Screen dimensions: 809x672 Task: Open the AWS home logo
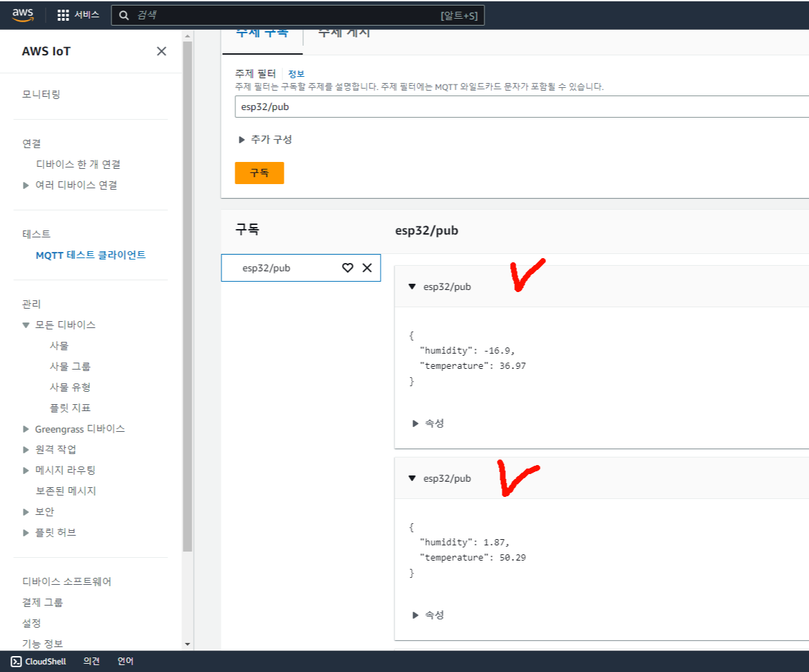tap(23, 15)
